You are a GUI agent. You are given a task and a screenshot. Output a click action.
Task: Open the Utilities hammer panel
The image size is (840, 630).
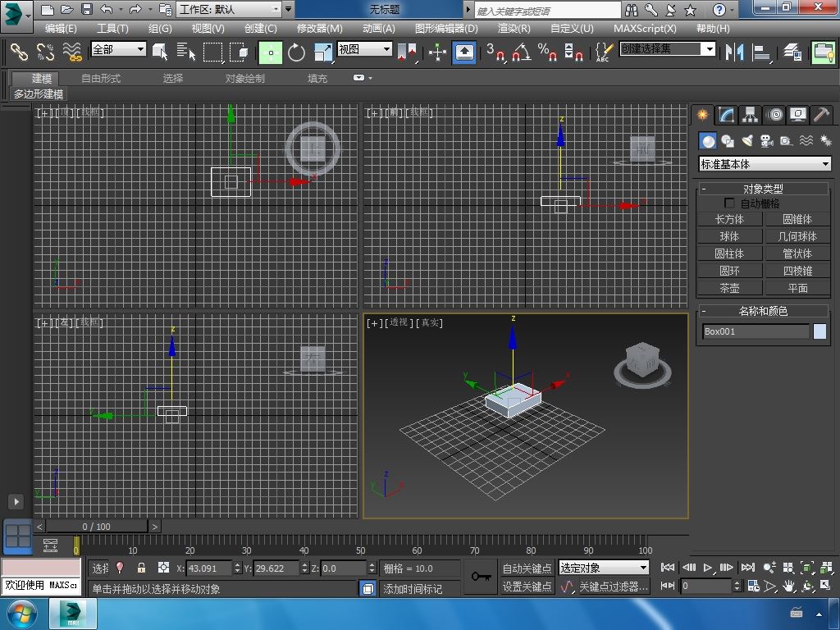click(821, 115)
